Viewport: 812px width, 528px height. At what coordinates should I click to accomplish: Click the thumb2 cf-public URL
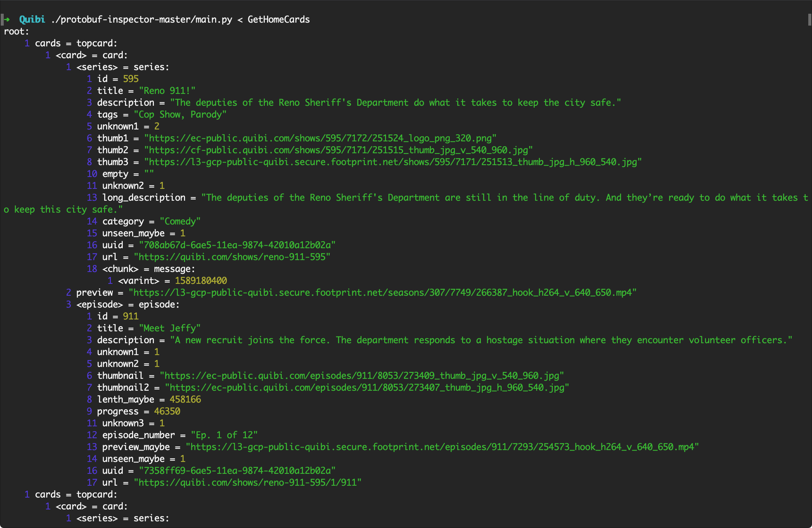339,150
